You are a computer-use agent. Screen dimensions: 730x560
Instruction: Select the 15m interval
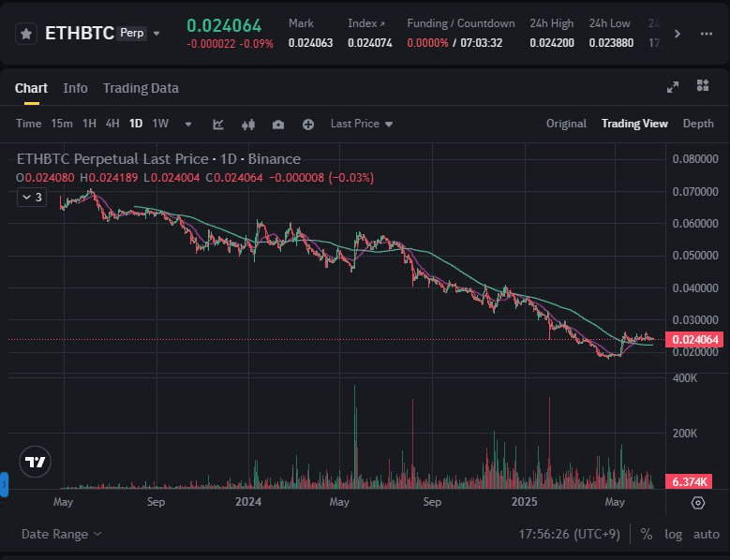[x=62, y=124]
